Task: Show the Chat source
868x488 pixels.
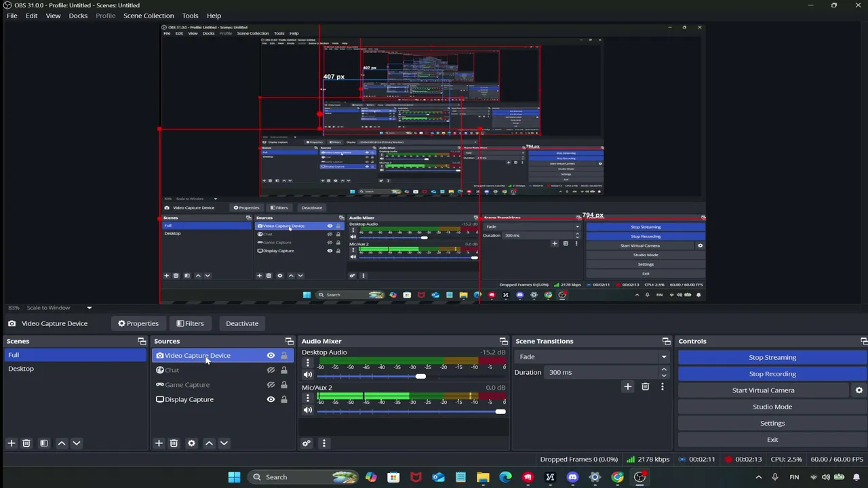Action: point(271,370)
